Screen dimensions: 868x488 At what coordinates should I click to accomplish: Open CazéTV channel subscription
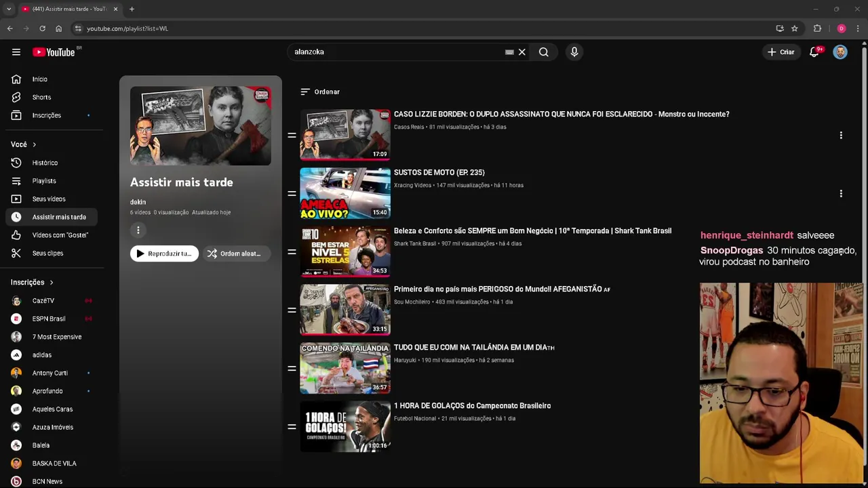click(x=53, y=300)
